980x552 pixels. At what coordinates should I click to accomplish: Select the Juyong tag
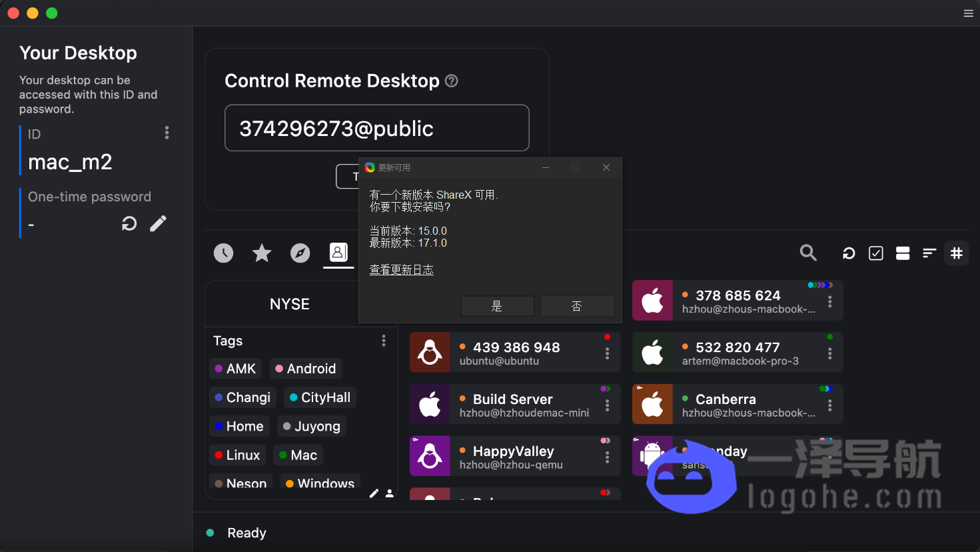click(312, 426)
